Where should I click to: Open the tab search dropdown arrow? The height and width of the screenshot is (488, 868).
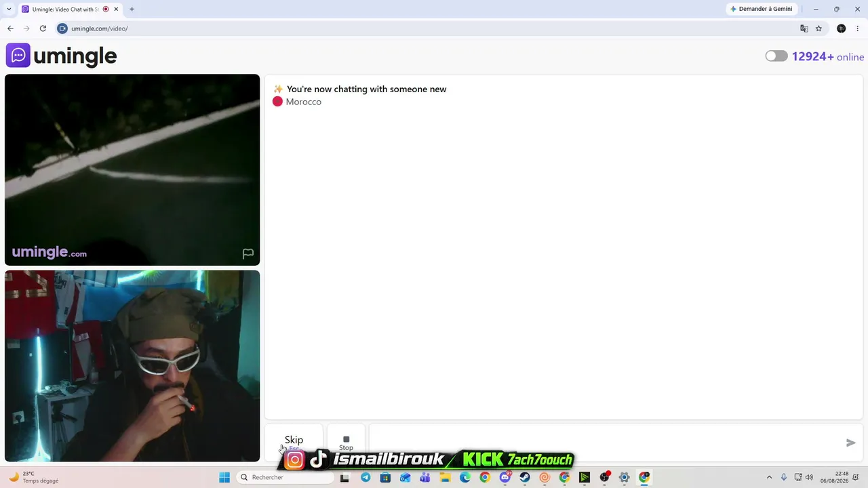click(x=9, y=9)
